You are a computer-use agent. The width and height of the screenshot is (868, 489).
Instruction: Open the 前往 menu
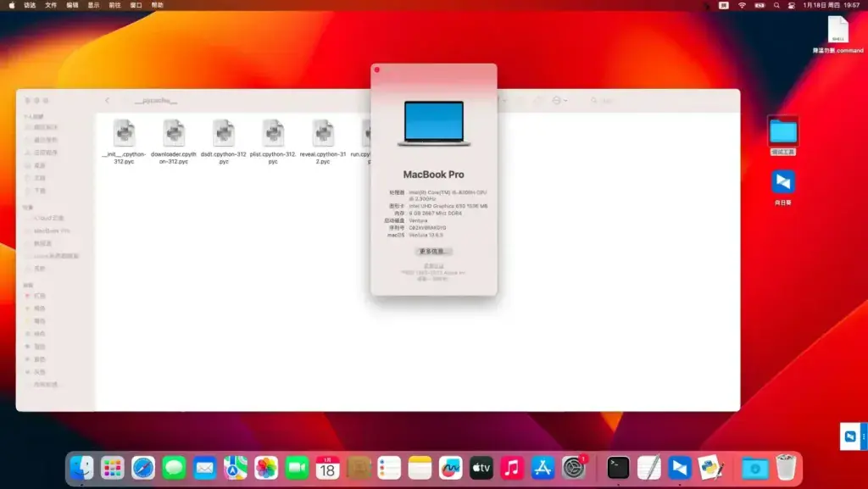pos(114,5)
